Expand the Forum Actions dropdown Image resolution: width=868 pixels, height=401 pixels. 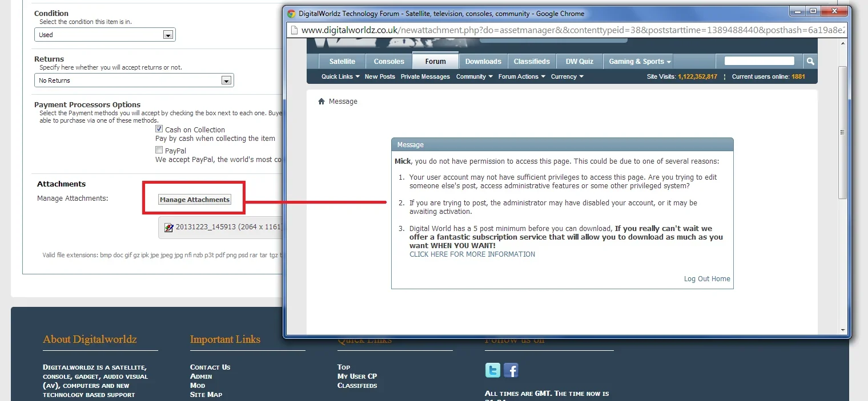click(x=522, y=76)
